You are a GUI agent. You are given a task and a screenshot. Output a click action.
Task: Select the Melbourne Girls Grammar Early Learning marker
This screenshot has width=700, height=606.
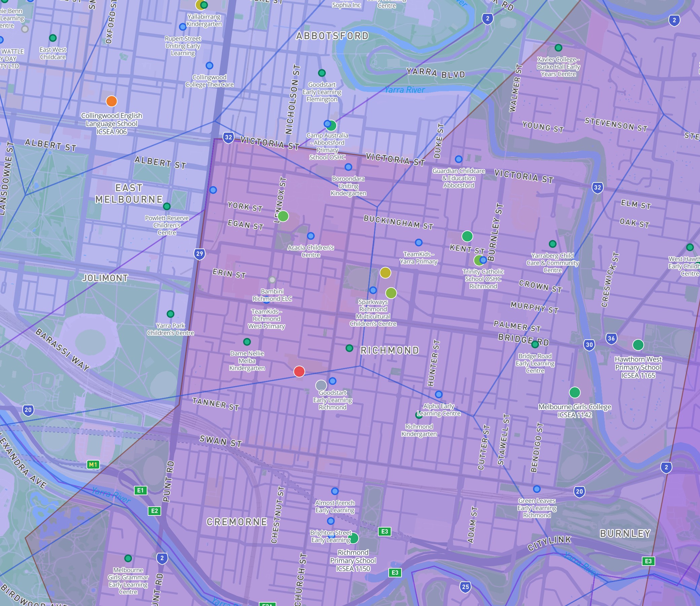[x=128, y=558]
